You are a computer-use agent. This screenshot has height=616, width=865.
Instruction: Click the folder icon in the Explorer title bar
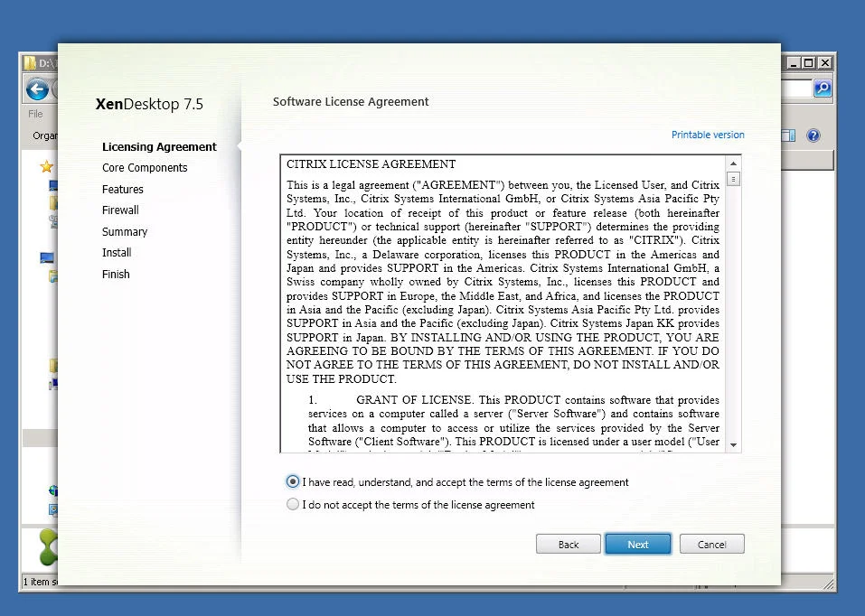pos(30,63)
